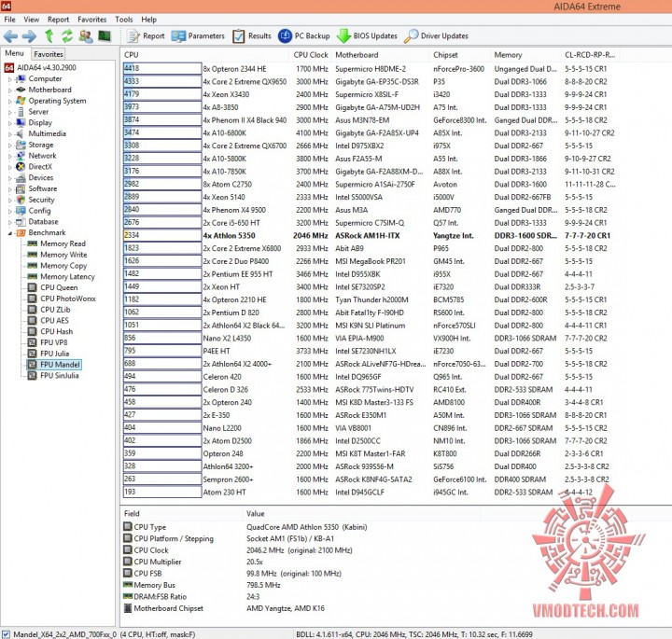The height and width of the screenshot is (639, 672).
Task: Expand the Server tree node
Action: [x=10, y=112]
